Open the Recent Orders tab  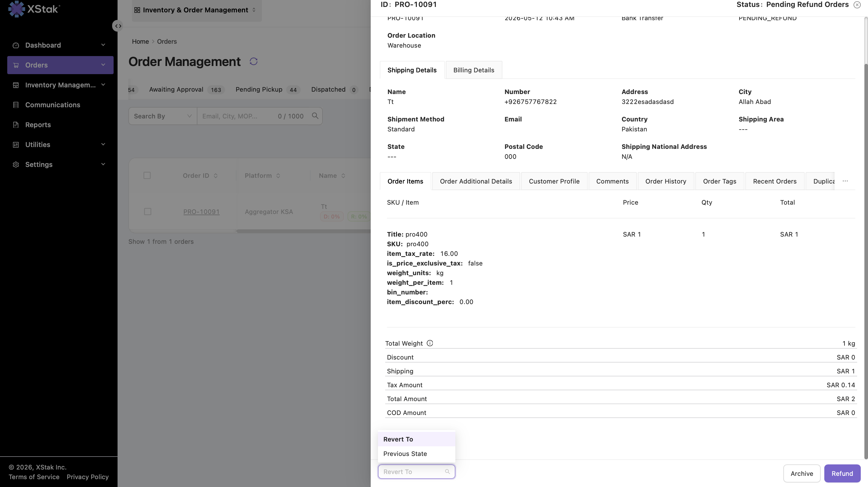pyautogui.click(x=775, y=181)
